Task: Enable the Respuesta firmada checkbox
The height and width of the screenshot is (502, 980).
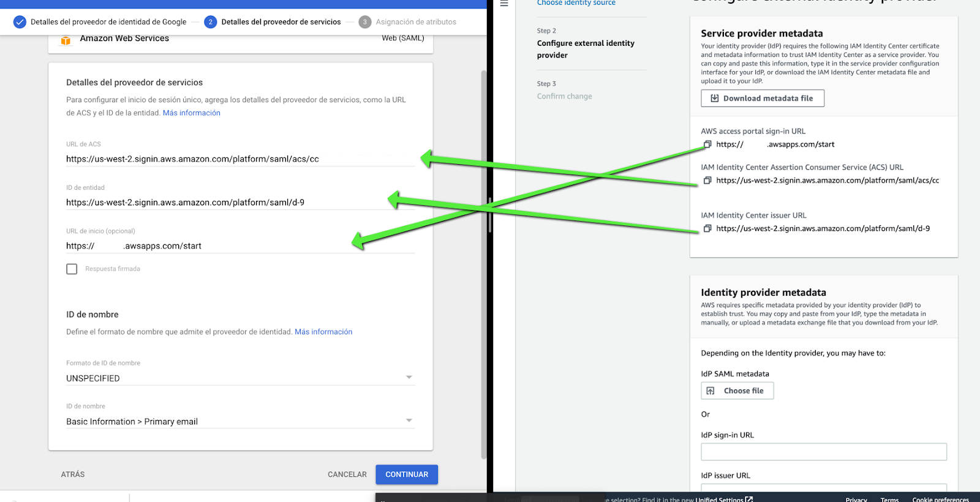Action: 72,269
